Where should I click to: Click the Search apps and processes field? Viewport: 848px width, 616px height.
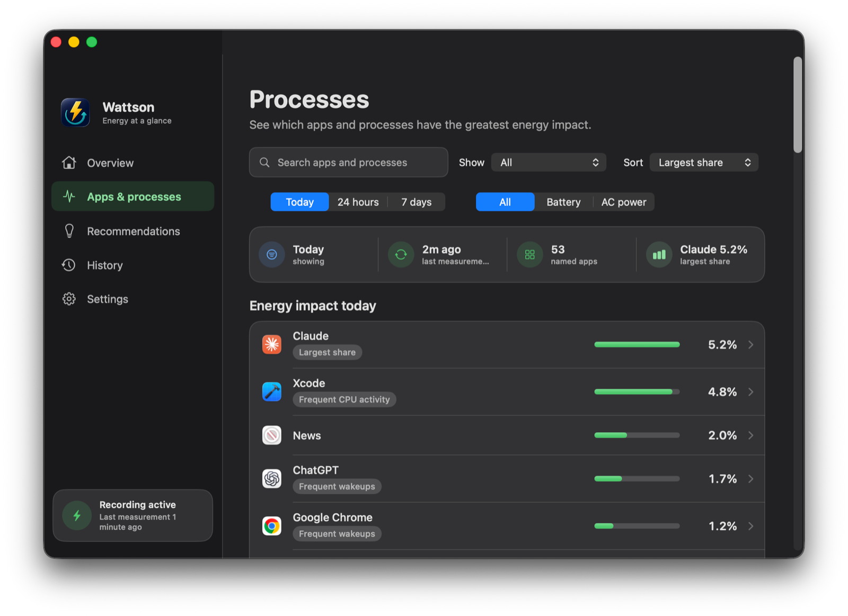click(349, 162)
